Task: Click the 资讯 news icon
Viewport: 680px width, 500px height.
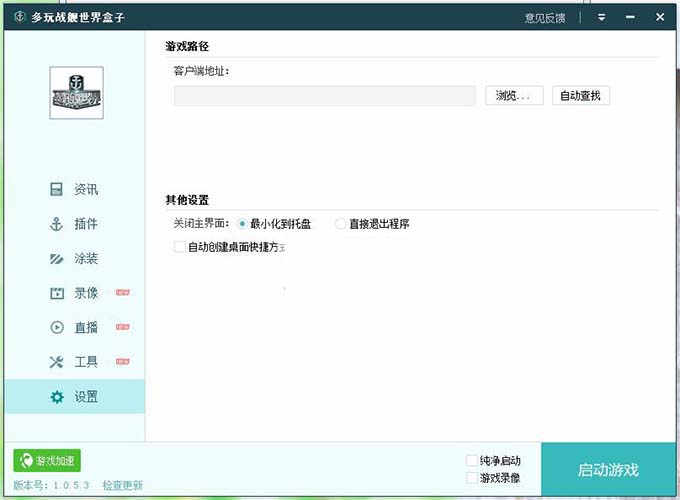Action: click(x=56, y=189)
